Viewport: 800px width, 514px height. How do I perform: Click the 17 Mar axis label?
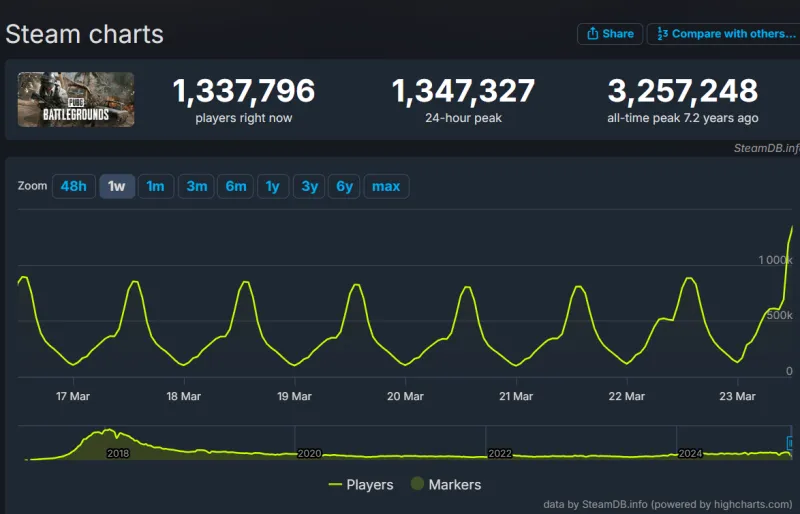73,396
